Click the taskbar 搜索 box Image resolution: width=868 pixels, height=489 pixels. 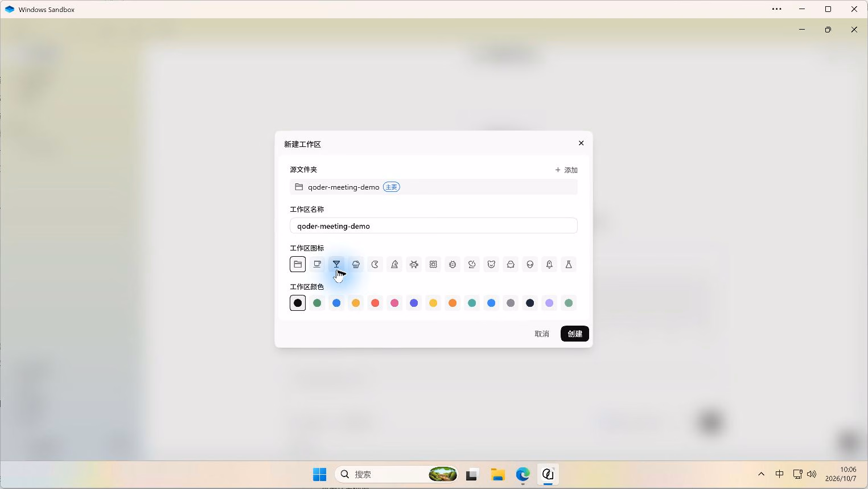(x=397, y=474)
